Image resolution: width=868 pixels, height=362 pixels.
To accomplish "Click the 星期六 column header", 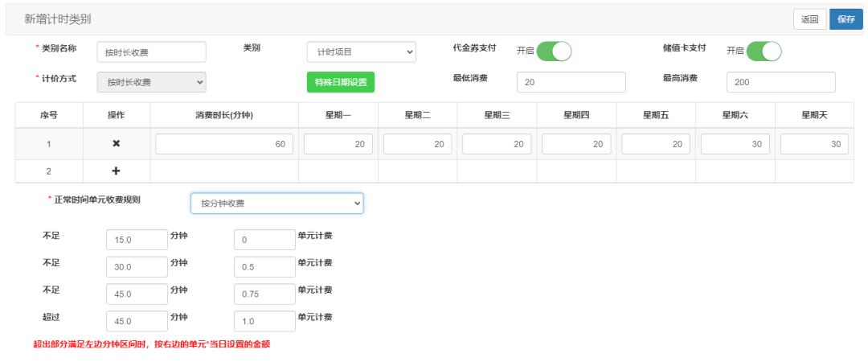I will pyautogui.click(x=735, y=115).
